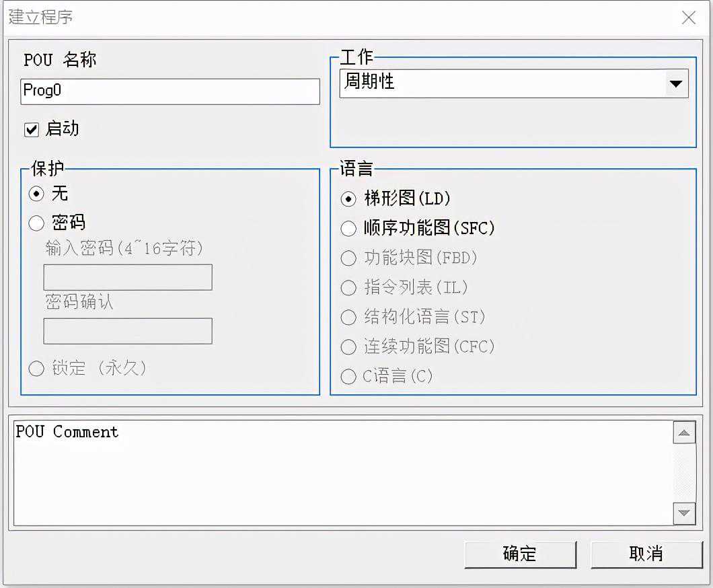The width and height of the screenshot is (713, 588).
Task: Choose 梯形图(LD) language option
Action: pyautogui.click(x=348, y=199)
